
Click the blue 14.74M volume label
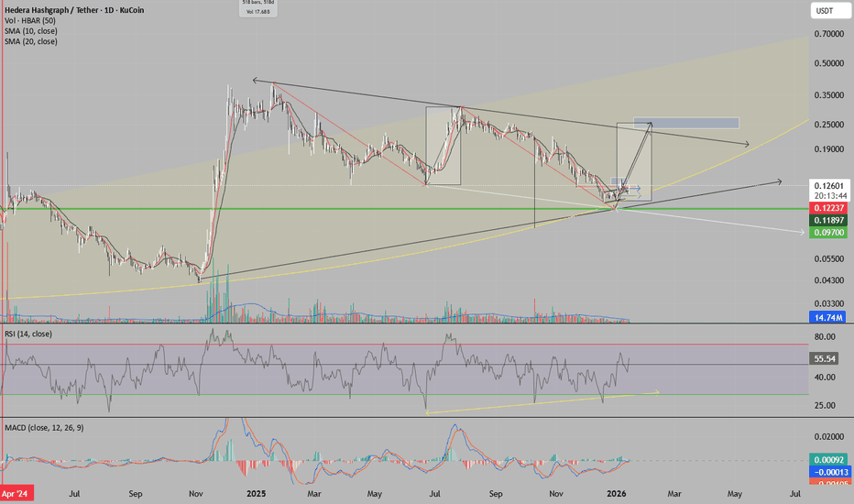pos(826,316)
